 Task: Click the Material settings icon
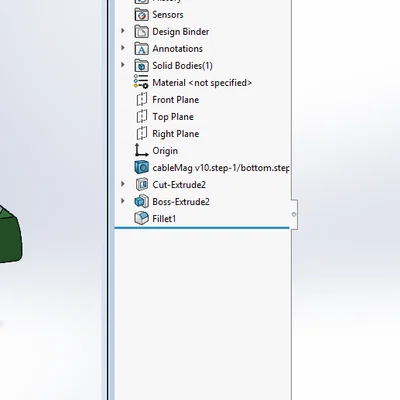(141, 82)
